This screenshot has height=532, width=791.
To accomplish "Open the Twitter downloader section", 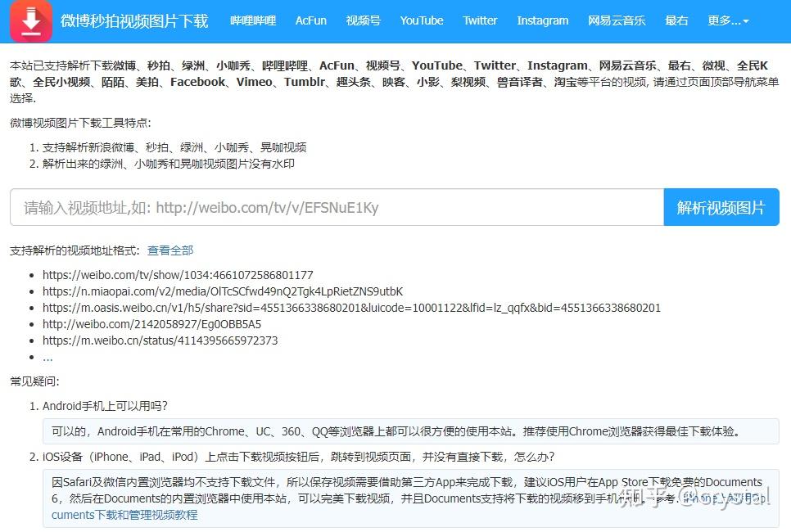I will click(x=480, y=20).
